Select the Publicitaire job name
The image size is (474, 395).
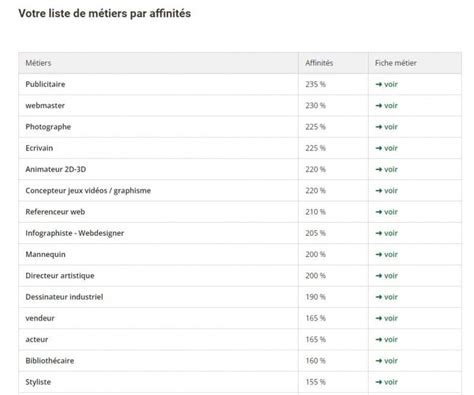[x=45, y=84]
